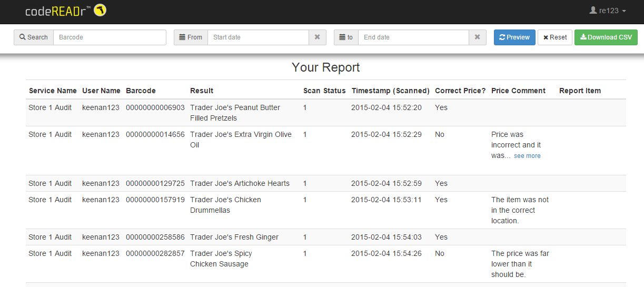Open the re123 account dropdown
Screen dimensions: 644x287
tap(608, 11)
